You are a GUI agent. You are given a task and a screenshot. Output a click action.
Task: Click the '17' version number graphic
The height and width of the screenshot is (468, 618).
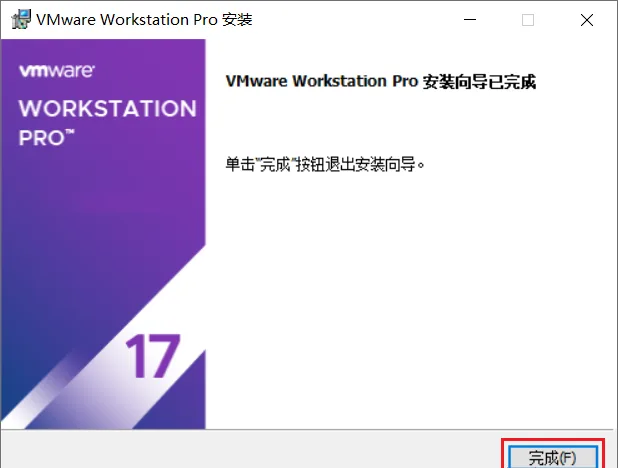[x=153, y=356]
